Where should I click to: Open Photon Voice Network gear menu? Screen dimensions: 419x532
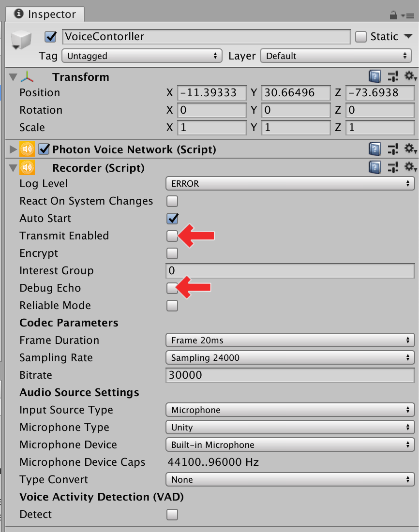[410, 149]
